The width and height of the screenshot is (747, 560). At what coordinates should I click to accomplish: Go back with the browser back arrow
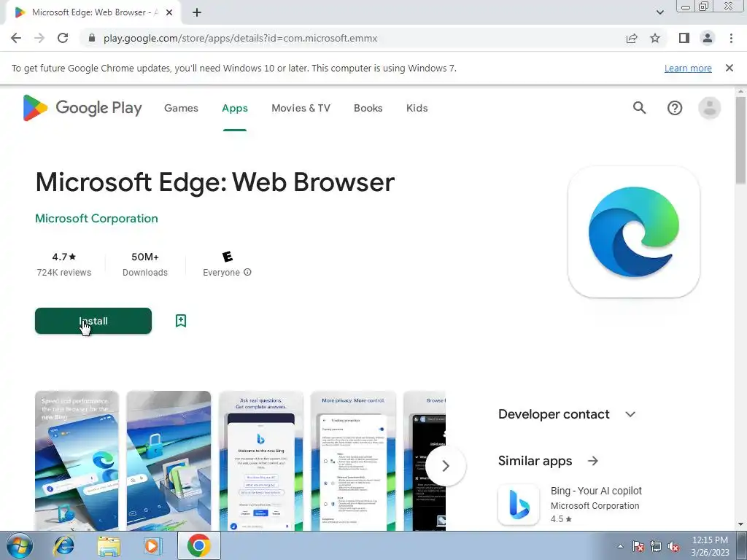point(16,38)
